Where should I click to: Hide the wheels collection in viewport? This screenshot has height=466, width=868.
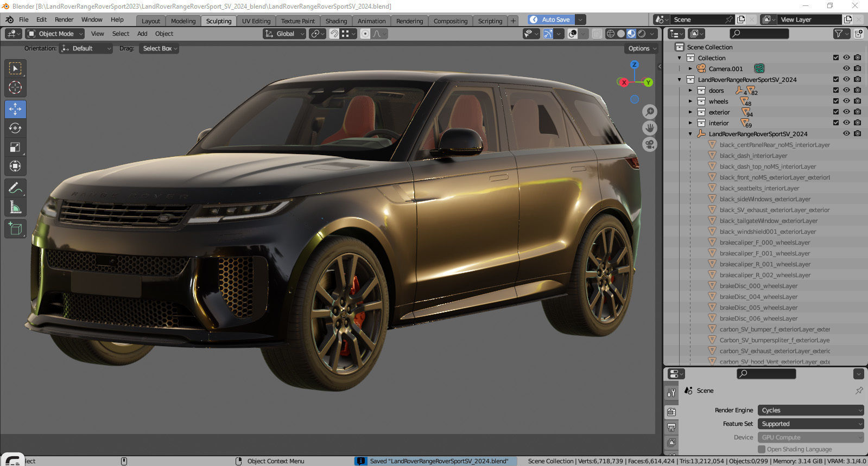(846, 101)
